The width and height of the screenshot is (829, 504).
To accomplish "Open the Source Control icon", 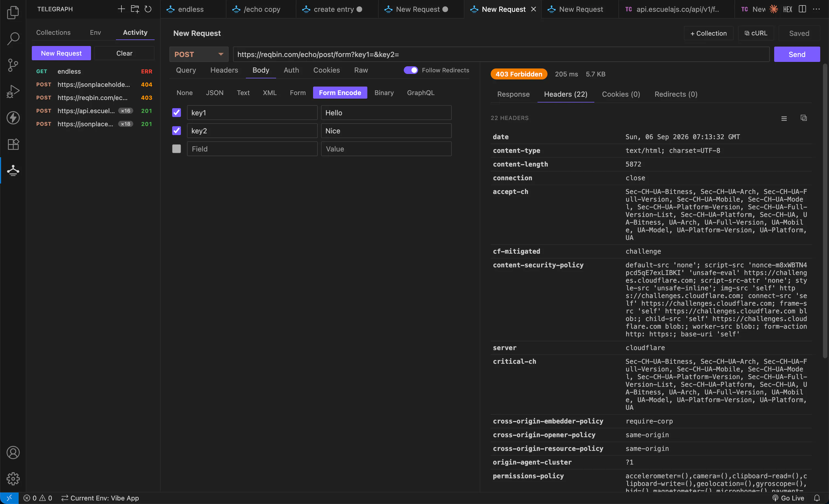I will pyautogui.click(x=13, y=65).
